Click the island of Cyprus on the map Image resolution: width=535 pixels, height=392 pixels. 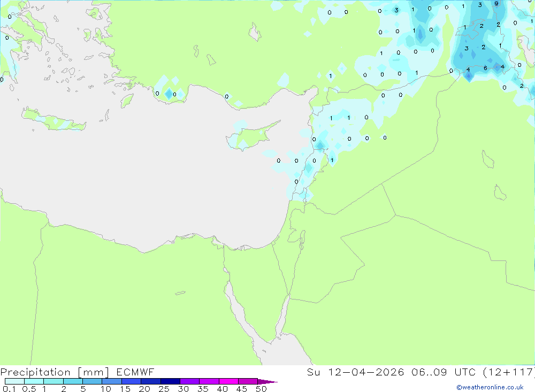pyautogui.click(x=252, y=136)
